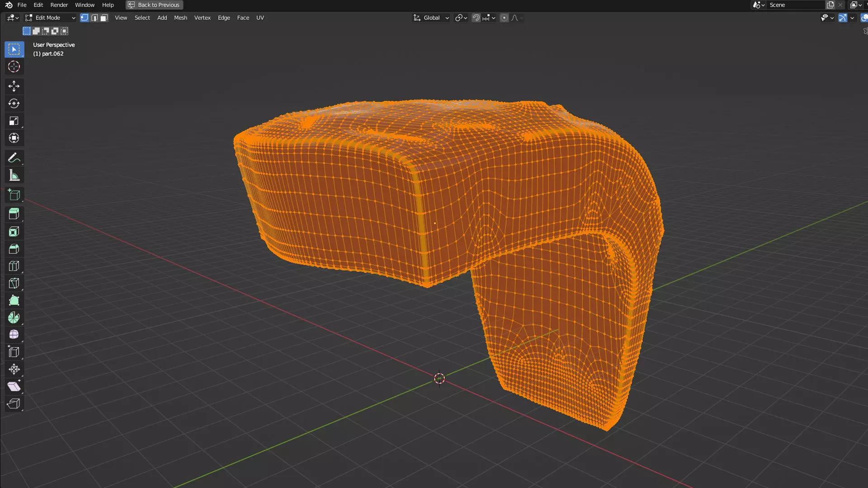Select the Cursor tool in toolbar
868x488 pixels.
14,67
